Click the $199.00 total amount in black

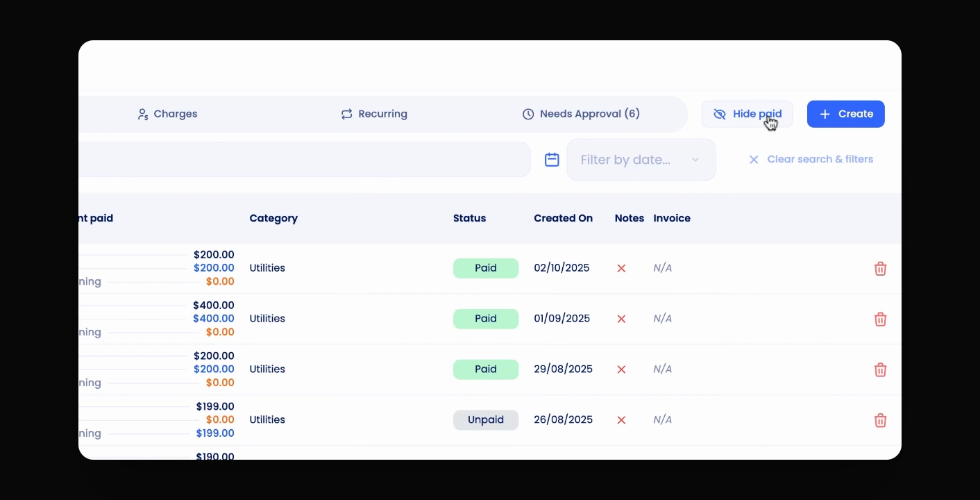(x=215, y=407)
